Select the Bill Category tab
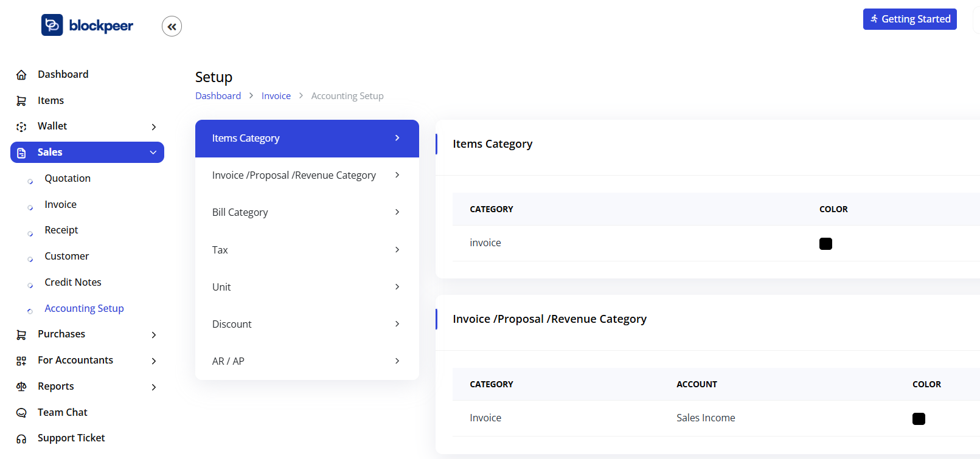Image resolution: width=980 pixels, height=459 pixels. (307, 212)
